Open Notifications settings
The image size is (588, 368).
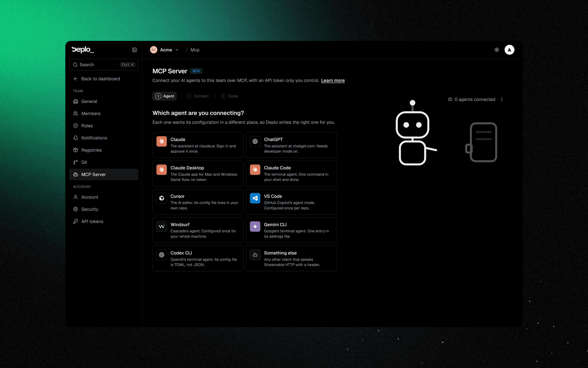103,138
